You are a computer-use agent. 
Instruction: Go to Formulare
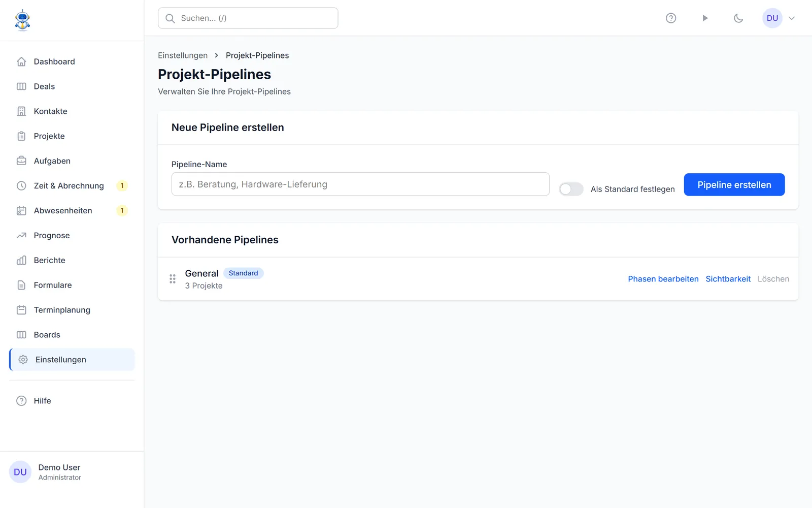pyautogui.click(x=72, y=285)
